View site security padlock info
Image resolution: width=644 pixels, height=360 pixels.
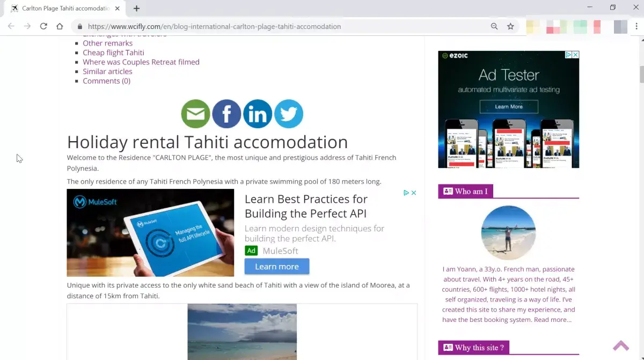pos(79,26)
